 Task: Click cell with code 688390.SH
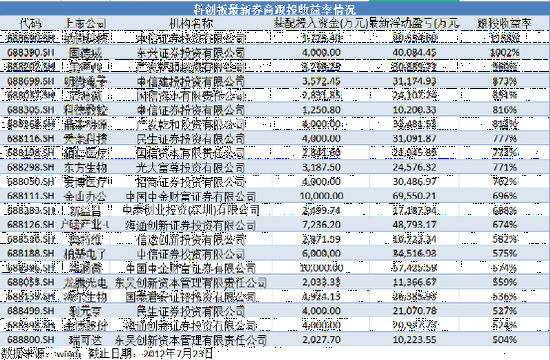coord(31,53)
